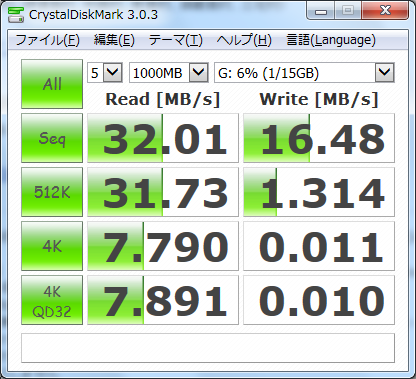The image size is (416, 379).
Task: Run all benchmarks with the All button
Action: pos(52,84)
